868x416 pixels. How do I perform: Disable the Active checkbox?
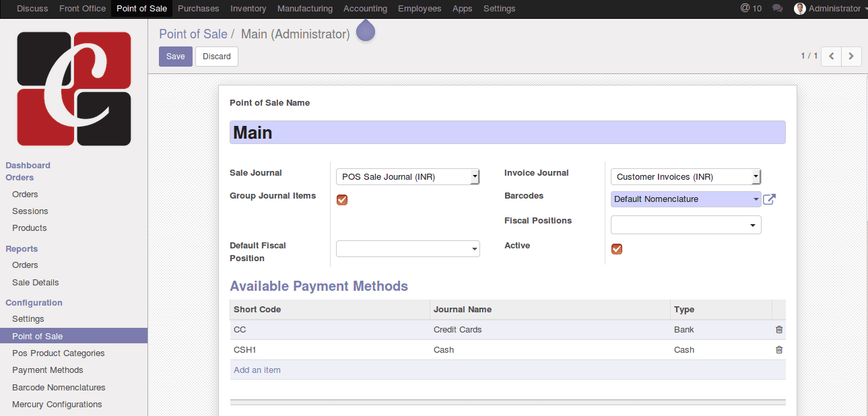tap(616, 248)
